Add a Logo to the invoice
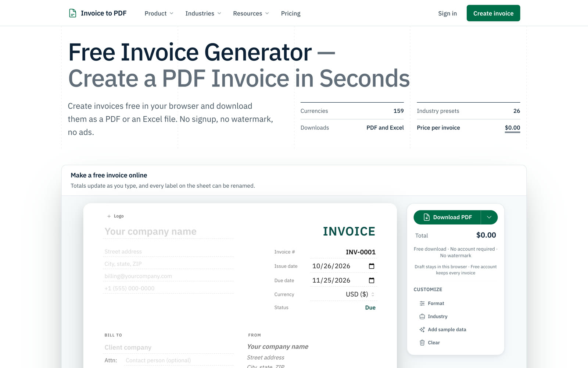Screen dimensions: 588x368 [115, 216]
